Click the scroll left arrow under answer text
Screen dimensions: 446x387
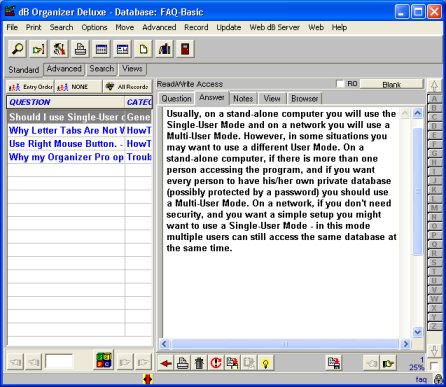point(164,344)
